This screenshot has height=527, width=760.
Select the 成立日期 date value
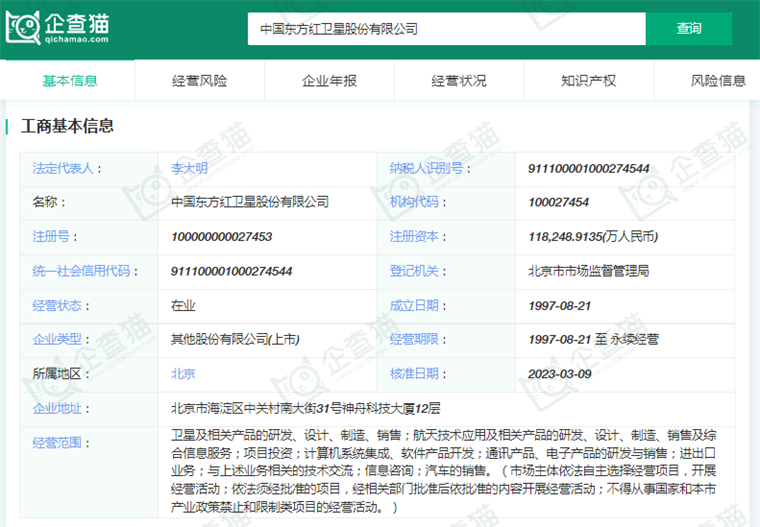pos(559,305)
